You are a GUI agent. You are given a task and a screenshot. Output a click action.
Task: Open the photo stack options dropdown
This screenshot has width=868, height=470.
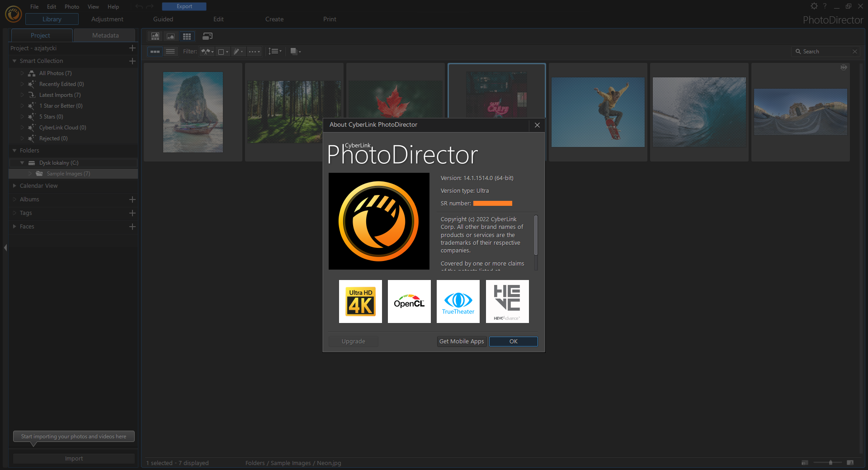pyautogui.click(x=296, y=52)
